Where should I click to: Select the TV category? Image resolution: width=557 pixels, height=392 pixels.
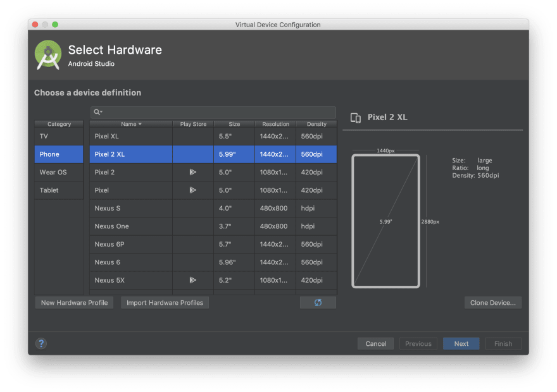coord(59,136)
